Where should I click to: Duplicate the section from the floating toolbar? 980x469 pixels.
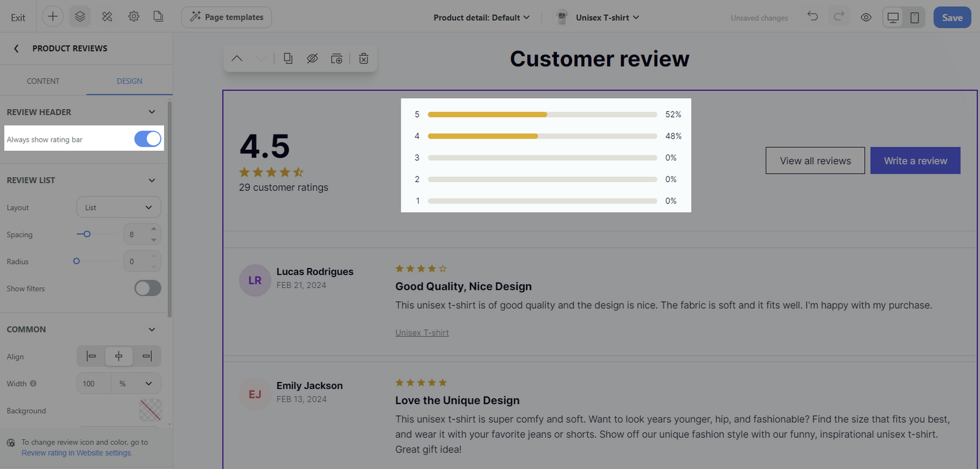pyautogui.click(x=288, y=58)
